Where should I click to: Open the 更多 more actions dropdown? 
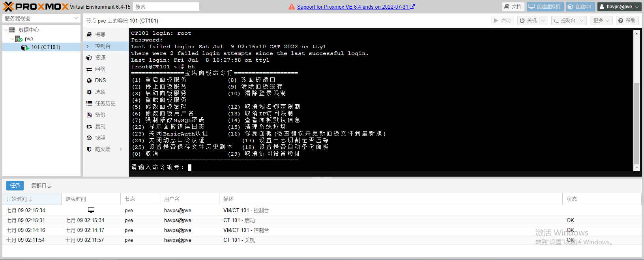tap(602, 21)
